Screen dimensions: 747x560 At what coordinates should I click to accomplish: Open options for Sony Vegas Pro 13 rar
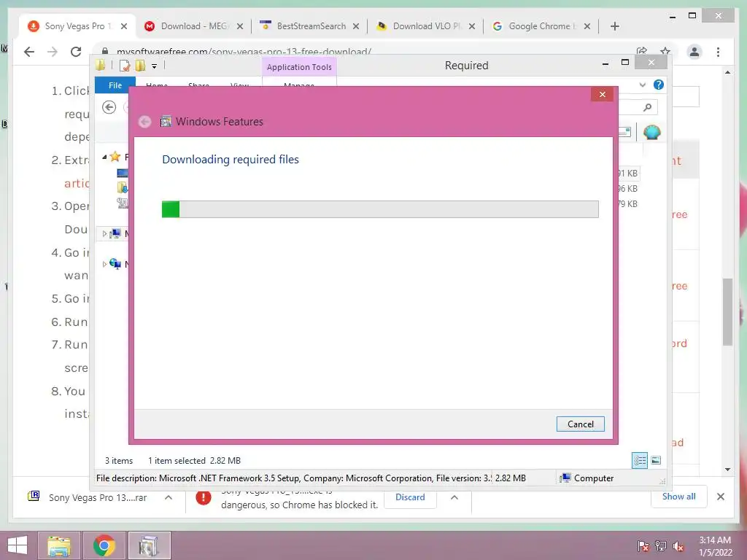[x=169, y=497]
